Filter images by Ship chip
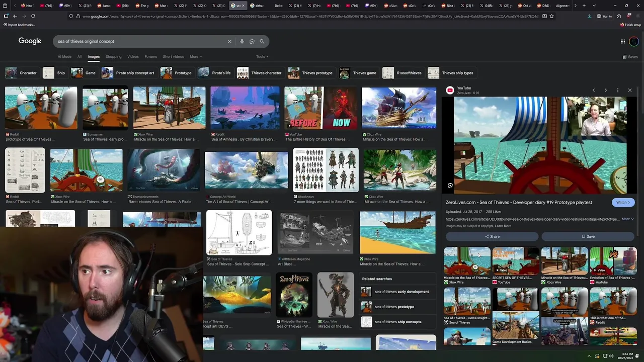The image size is (644, 362). pos(55,73)
